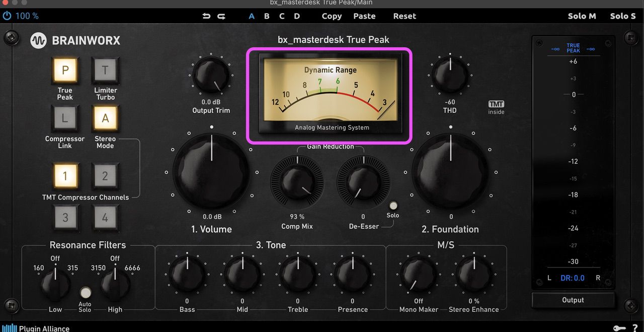644x332 pixels.
Task: Open the license key icon
Action: [x=620, y=328]
